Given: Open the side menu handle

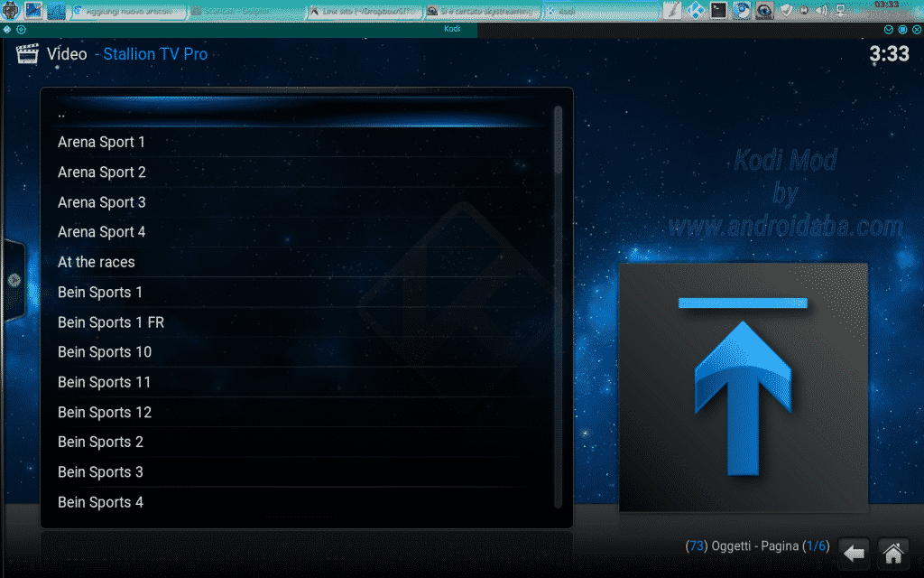Looking at the screenshot, I should (x=14, y=280).
